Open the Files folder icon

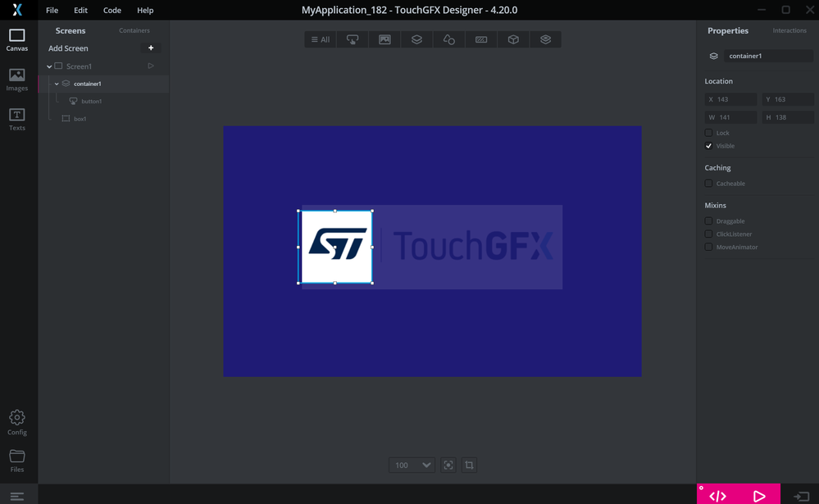[x=16, y=461]
